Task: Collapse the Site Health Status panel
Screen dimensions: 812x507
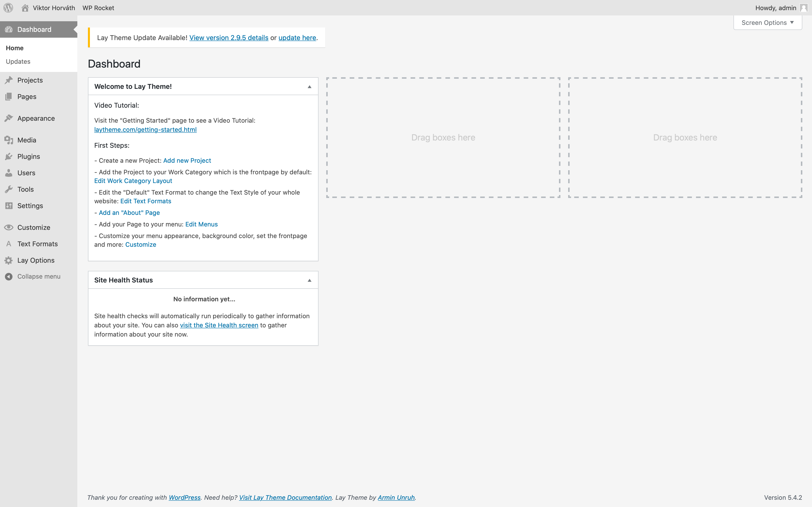Action: coord(309,280)
